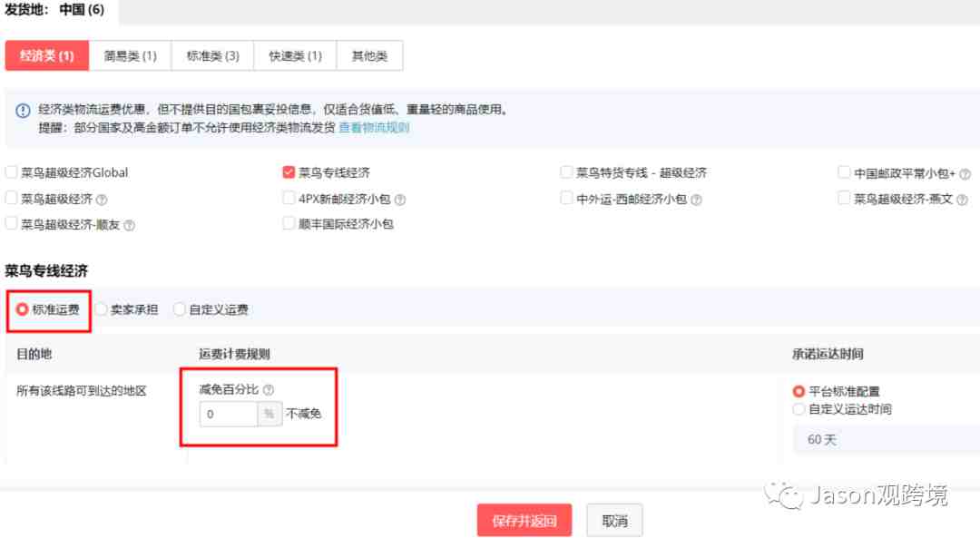
Task: Select 自定义运达时间 radio option
Action: pyautogui.click(x=799, y=409)
